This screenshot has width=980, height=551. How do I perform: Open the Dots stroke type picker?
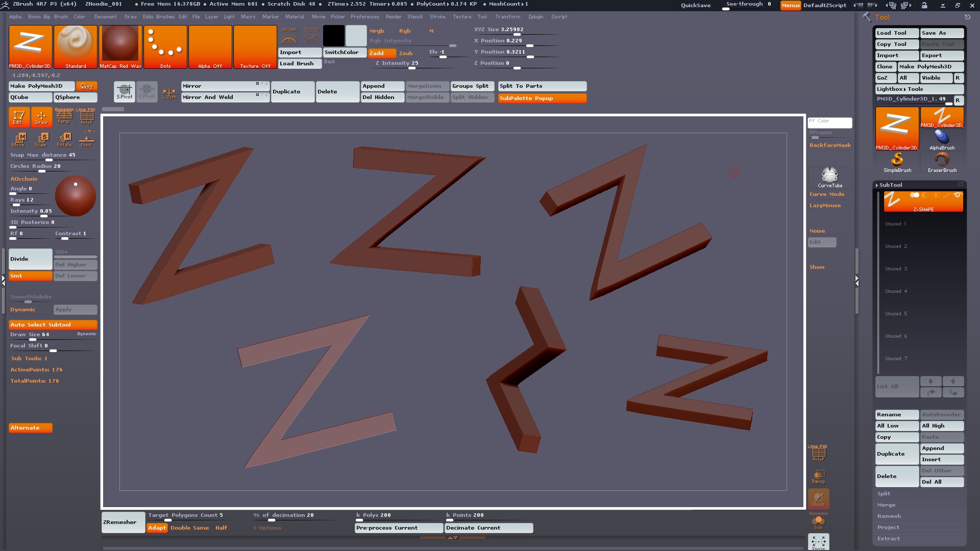tap(165, 46)
